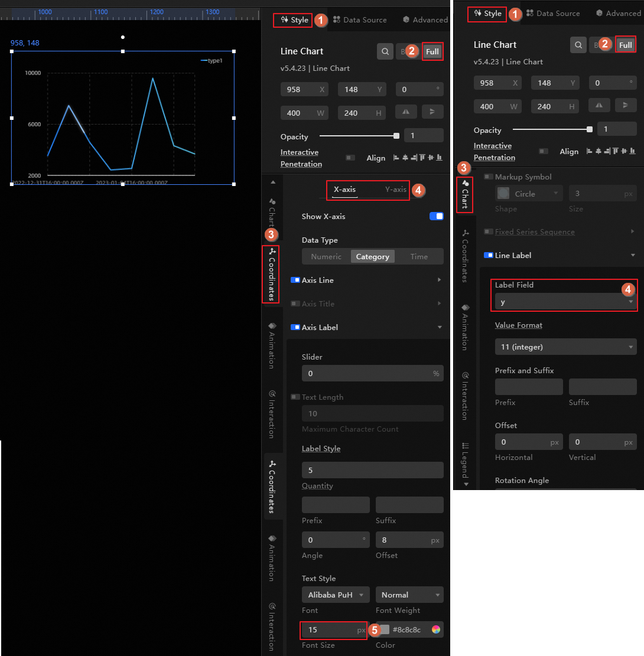Click down arrow below Legend side tab
The height and width of the screenshot is (656, 644).
tap(466, 484)
